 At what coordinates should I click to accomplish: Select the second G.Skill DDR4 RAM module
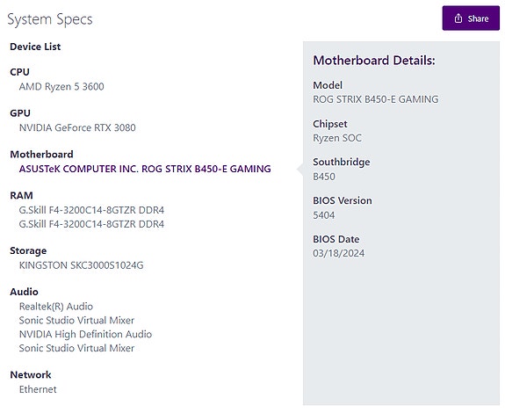[x=91, y=224]
